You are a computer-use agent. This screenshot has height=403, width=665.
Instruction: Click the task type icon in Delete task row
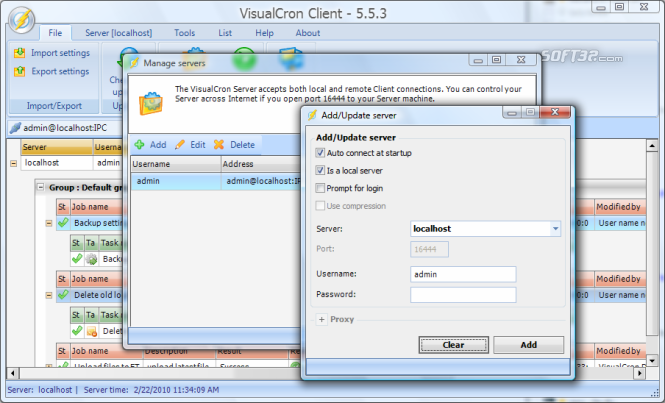tap(91, 331)
